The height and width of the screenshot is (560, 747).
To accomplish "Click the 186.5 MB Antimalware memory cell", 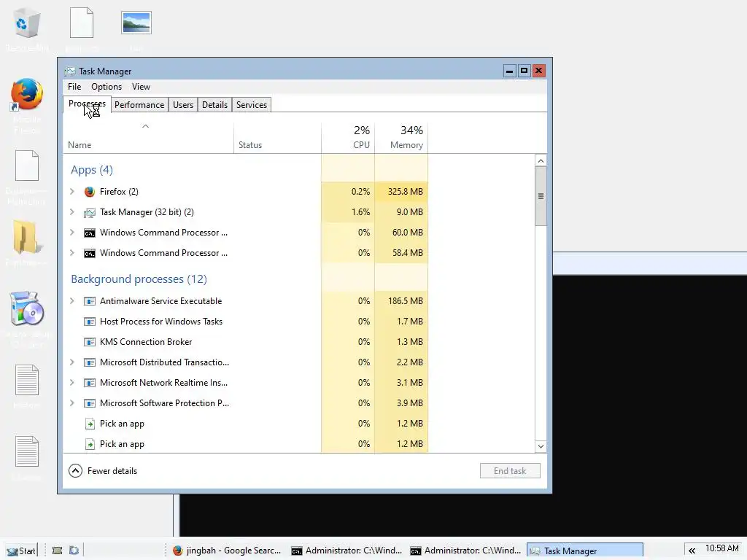I will tap(401, 301).
